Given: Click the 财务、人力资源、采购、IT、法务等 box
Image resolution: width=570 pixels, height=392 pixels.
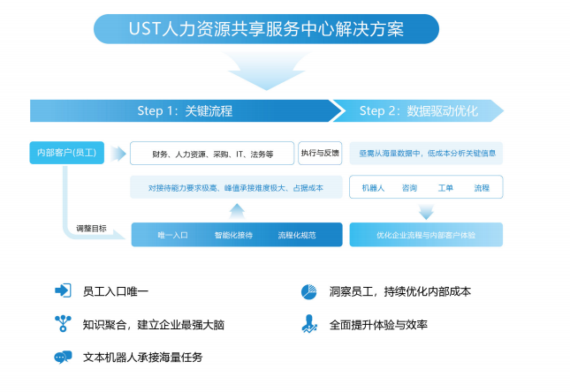Looking at the screenshot, I should pyautogui.click(x=212, y=154).
